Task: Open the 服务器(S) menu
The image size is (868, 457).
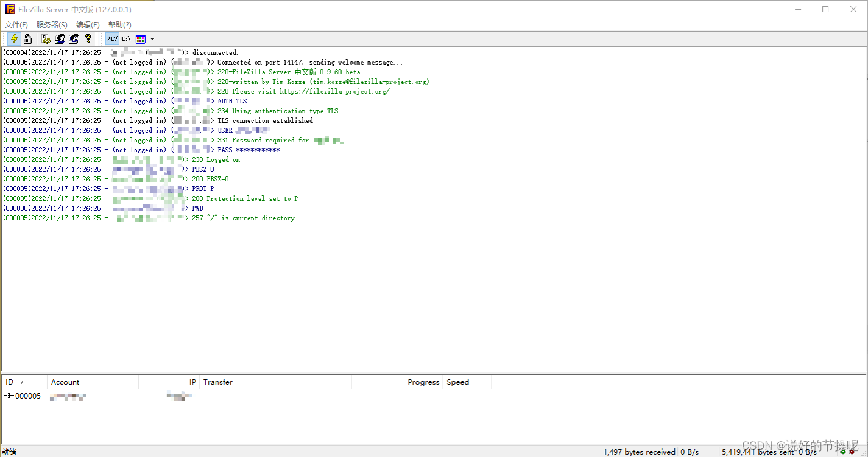Action: coord(52,25)
